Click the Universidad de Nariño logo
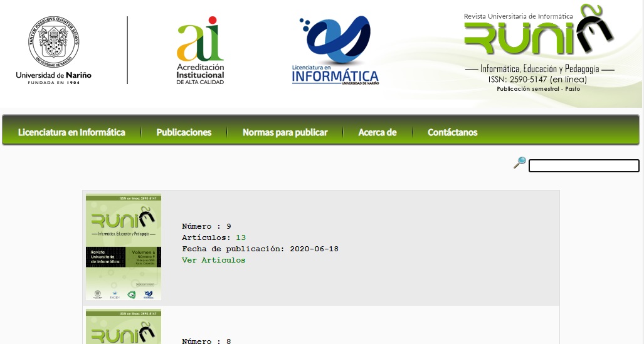The height and width of the screenshot is (344, 644). point(53,50)
